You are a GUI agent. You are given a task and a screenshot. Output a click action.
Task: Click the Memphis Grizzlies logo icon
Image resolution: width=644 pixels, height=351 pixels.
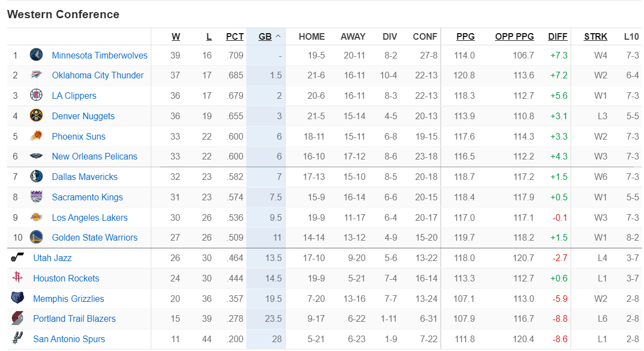(17, 297)
